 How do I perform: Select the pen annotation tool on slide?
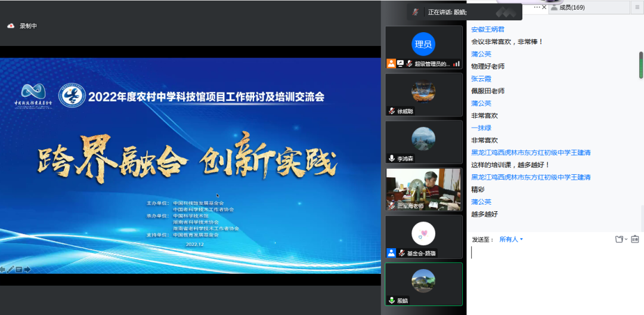click(x=11, y=269)
